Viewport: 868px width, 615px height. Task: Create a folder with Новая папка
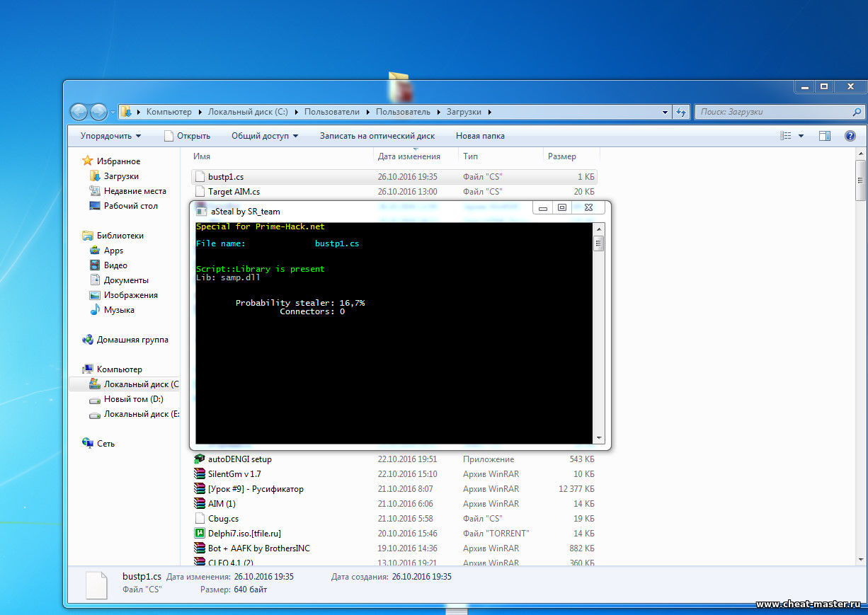(x=480, y=136)
